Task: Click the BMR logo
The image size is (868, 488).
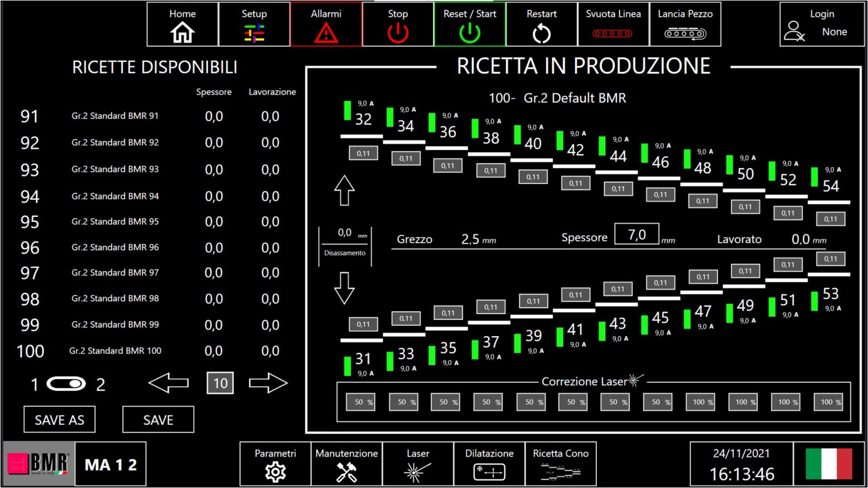Action: (x=39, y=464)
